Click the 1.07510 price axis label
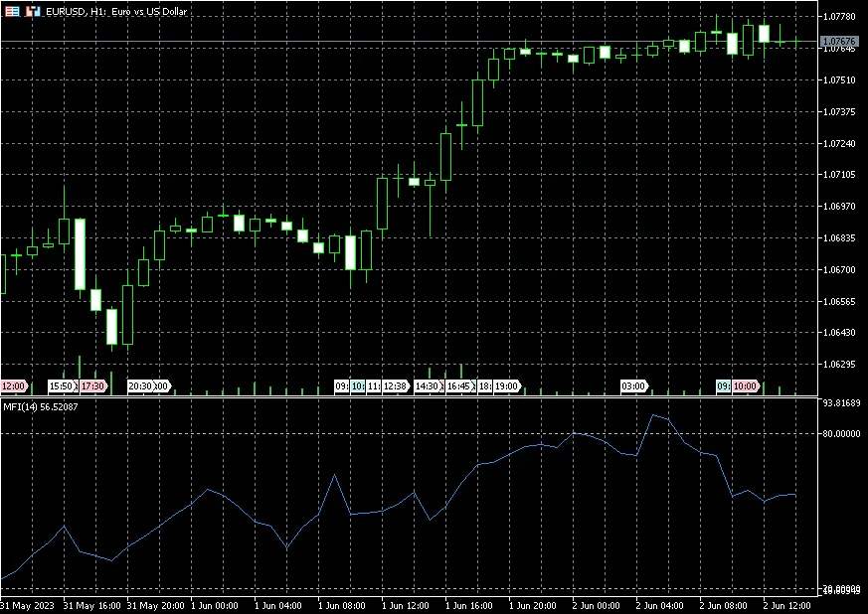The height and width of the screenshot is (614, 868). click(839, 80)
